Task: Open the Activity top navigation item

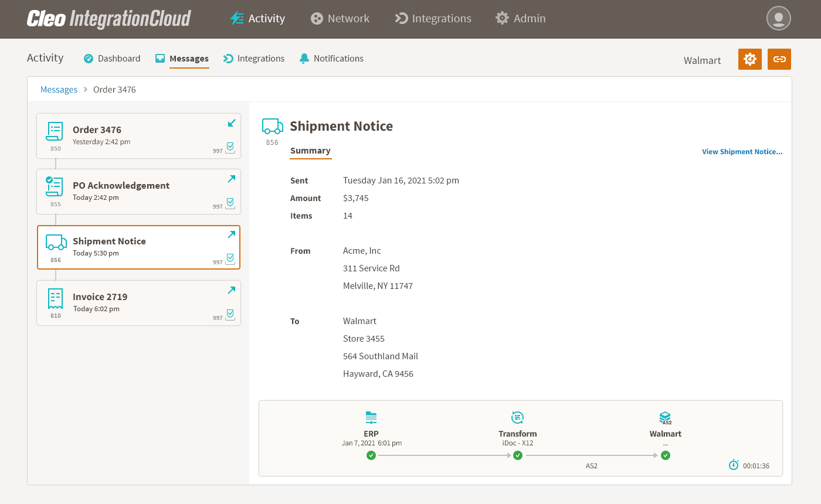Action: 257,18
